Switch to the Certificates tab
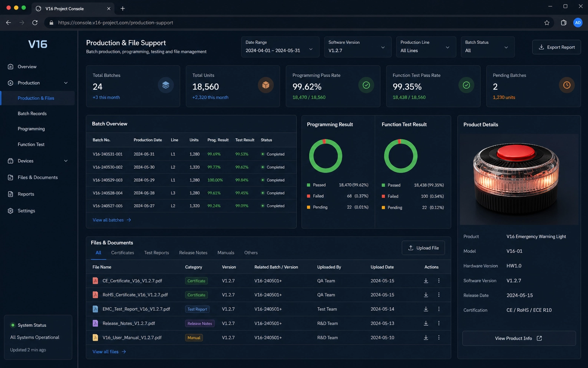 [x=123, y=253]
